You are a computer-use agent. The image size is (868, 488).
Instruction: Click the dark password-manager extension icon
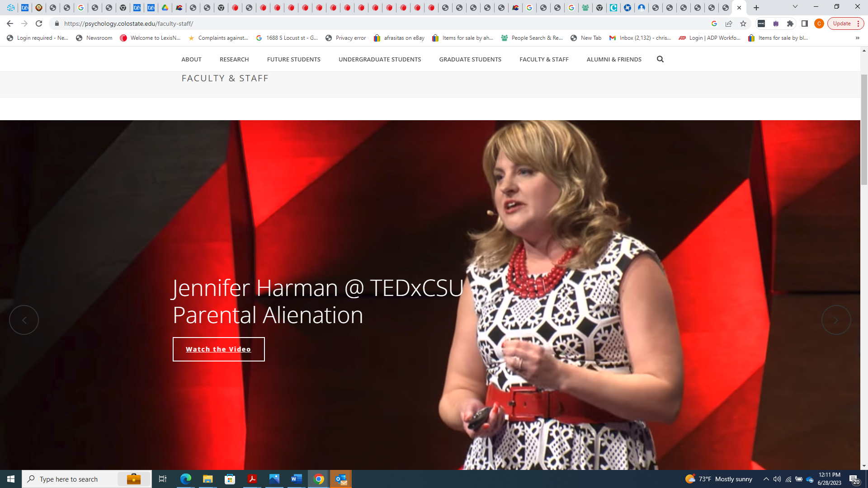pyautogui.click(x=761, y=23)
